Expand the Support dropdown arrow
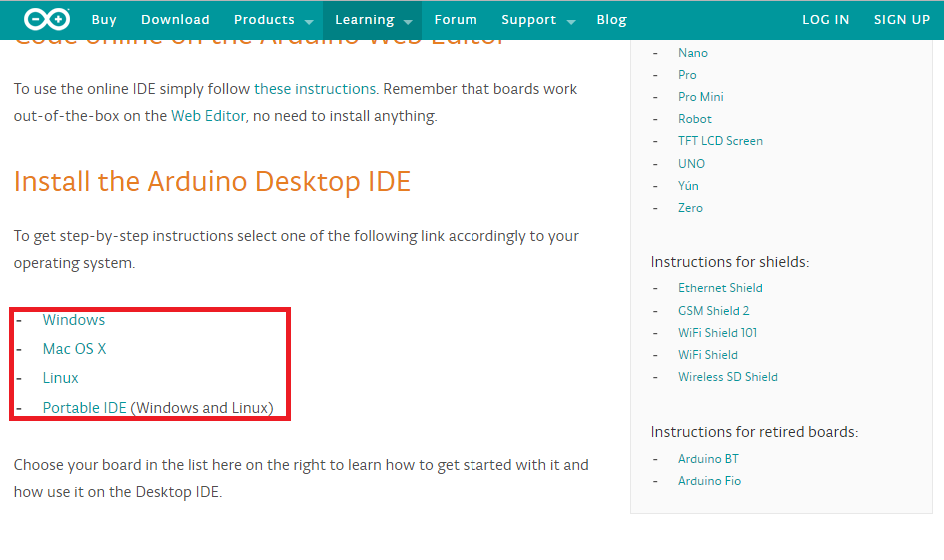This screenshot has width=944, height=560. point(571,22)
